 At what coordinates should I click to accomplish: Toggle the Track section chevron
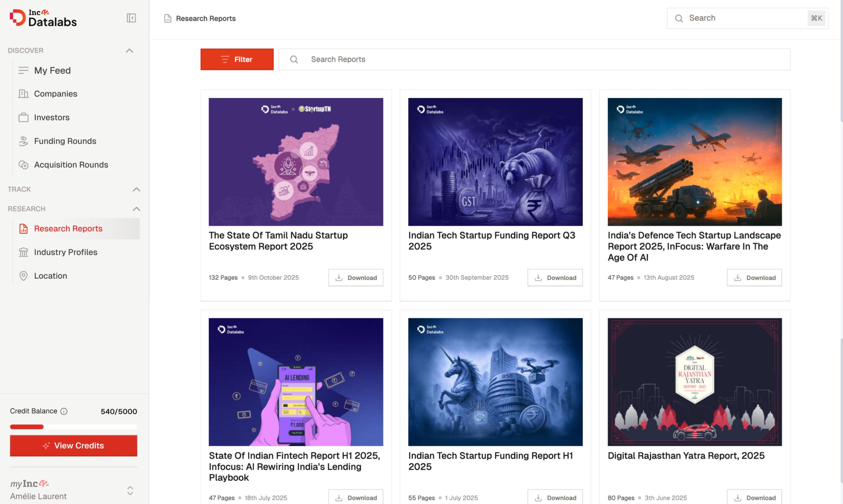pos(136,189)
